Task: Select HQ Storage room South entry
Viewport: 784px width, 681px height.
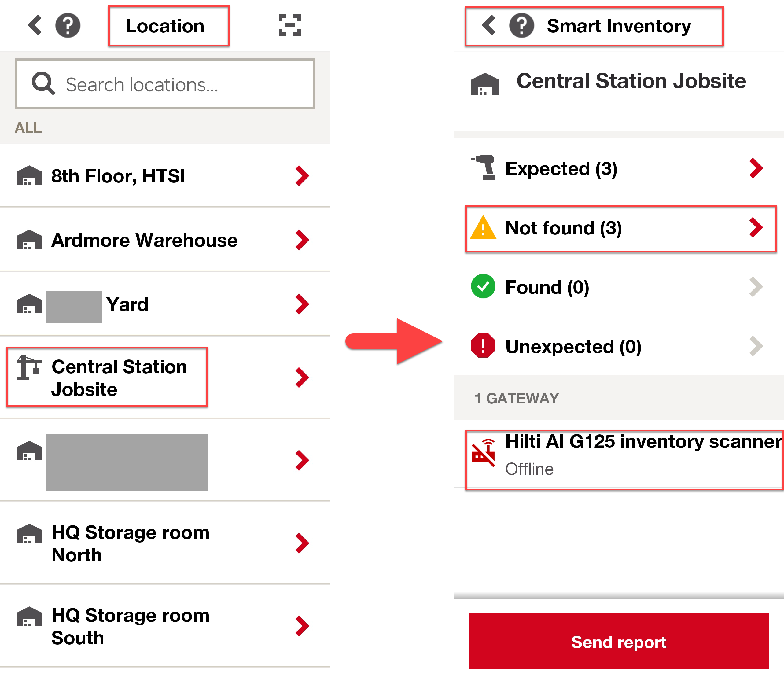Action: point(165,626)
